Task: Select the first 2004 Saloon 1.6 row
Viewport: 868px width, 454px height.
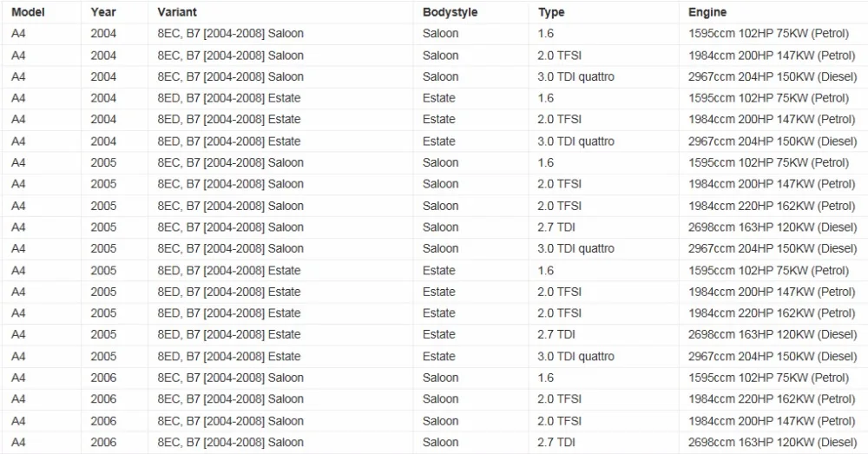Action: pyautogui.click(x=434, y=34)
